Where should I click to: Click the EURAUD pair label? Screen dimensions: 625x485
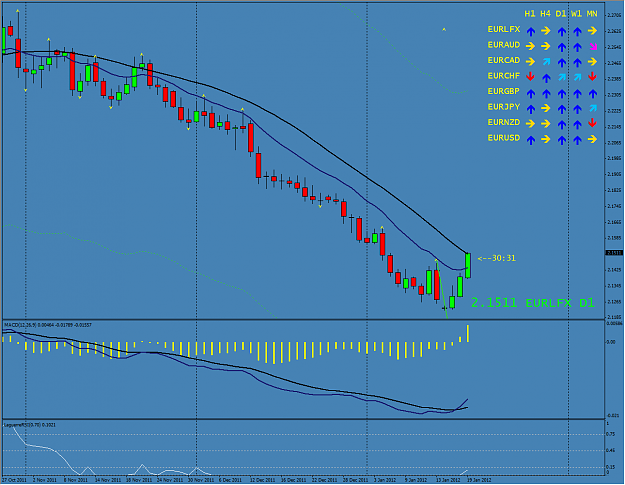tap(504, 45)
